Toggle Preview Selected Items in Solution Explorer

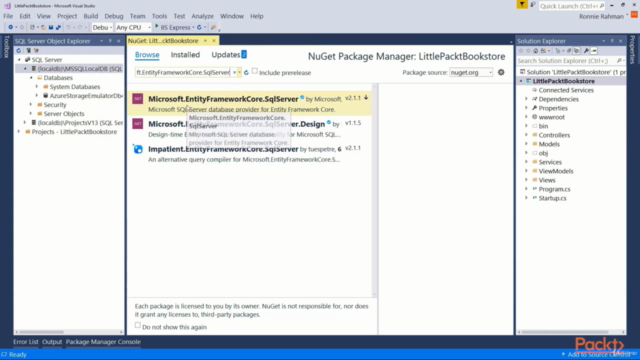click(594, 51)
